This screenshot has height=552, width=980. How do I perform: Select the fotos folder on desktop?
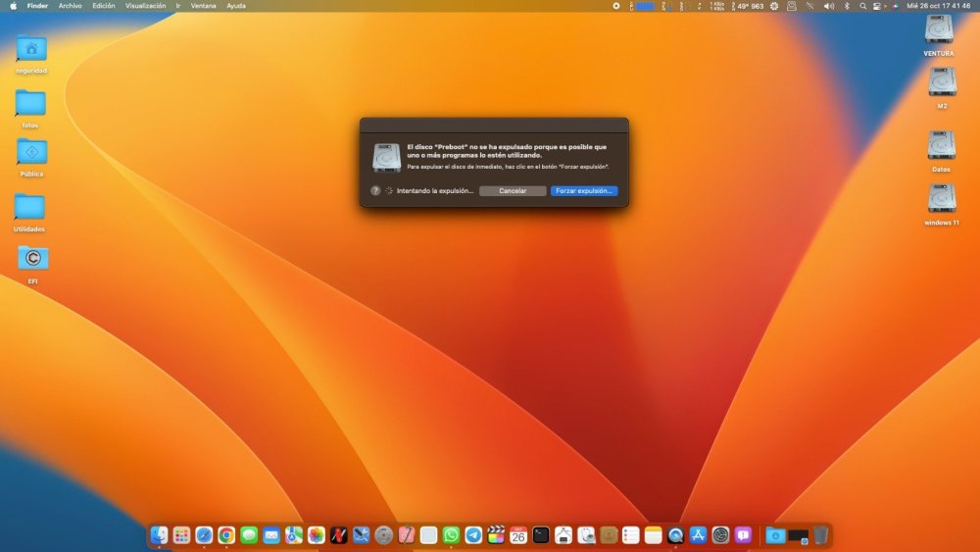coord(30,103)
